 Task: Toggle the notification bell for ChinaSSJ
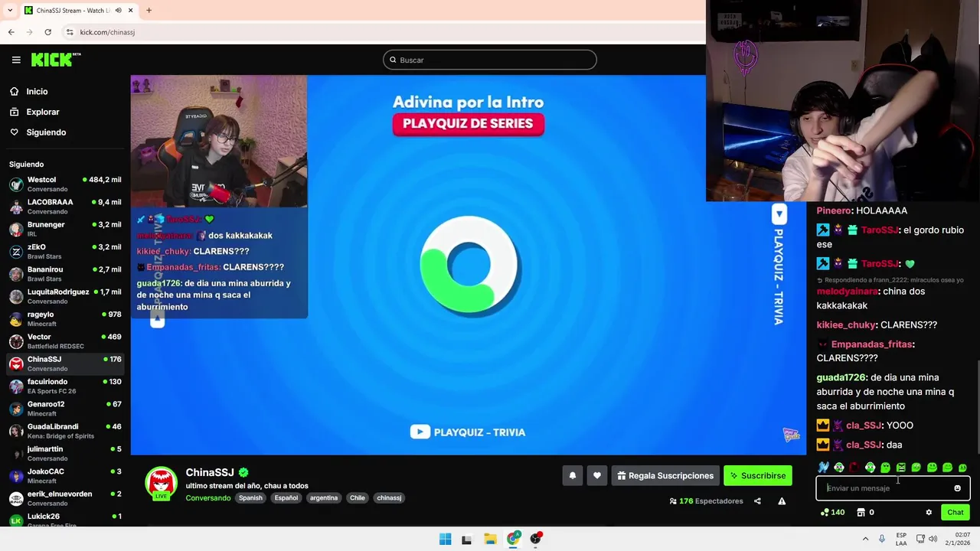tap(572, 476)
